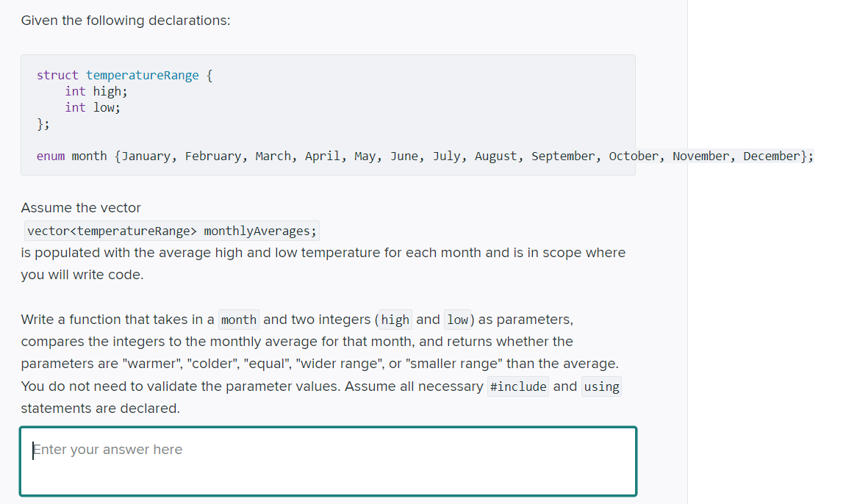Click the 'vector<temperatureRange> monthlyAverages;' inline code
Image resolution: width=846 pixels, height=504 pixels.
pos(172,231)
